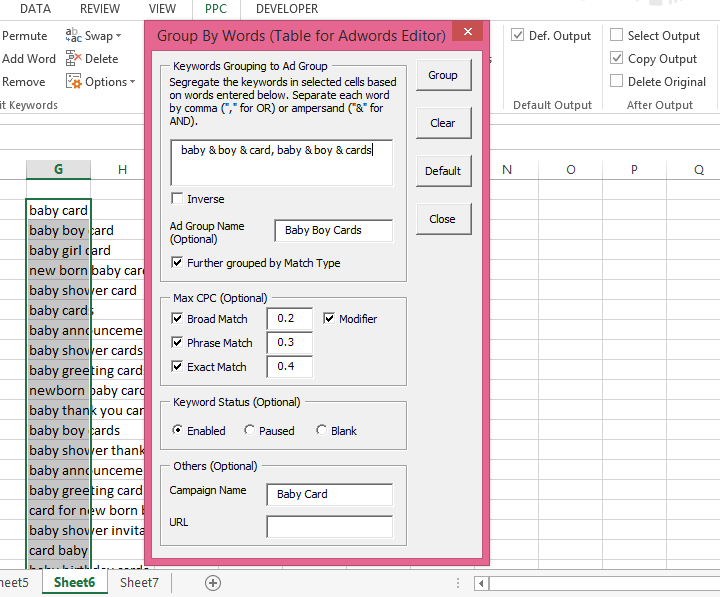The image size is (720, 597).
Task: Open the DATA ribbon tab
Action: 35,9
